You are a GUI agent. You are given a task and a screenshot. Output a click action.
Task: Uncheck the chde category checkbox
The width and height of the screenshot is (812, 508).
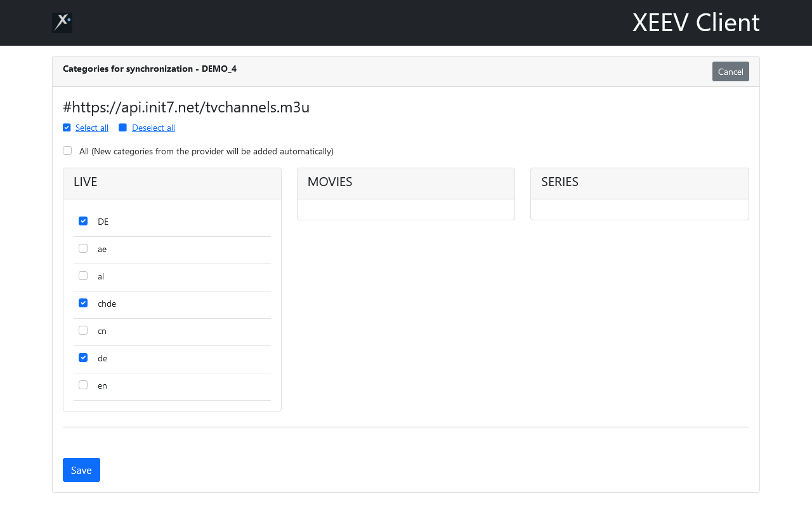coord(83,303)
